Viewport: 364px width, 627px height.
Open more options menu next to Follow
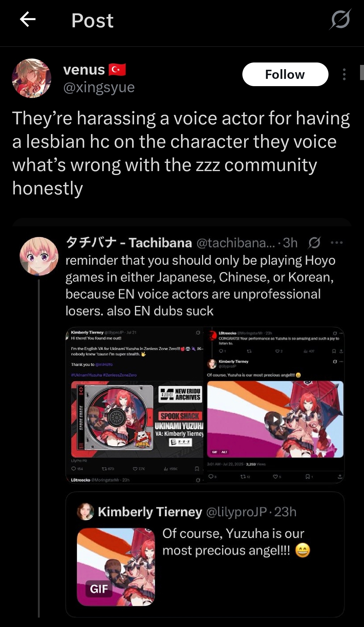coord(344,74)
